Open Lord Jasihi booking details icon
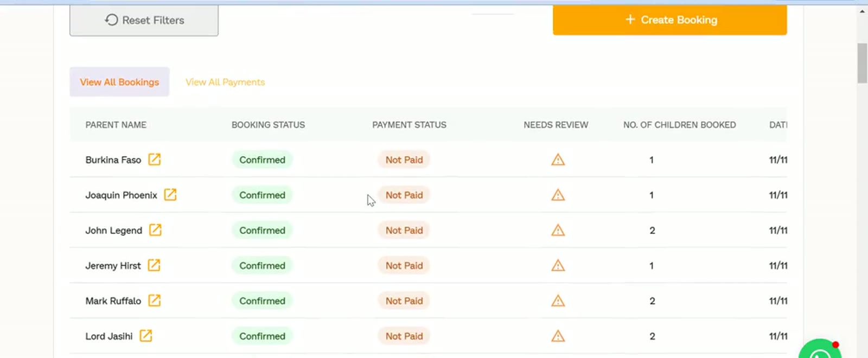The width and height of the screenshot is (868, 358). point(146,336)
